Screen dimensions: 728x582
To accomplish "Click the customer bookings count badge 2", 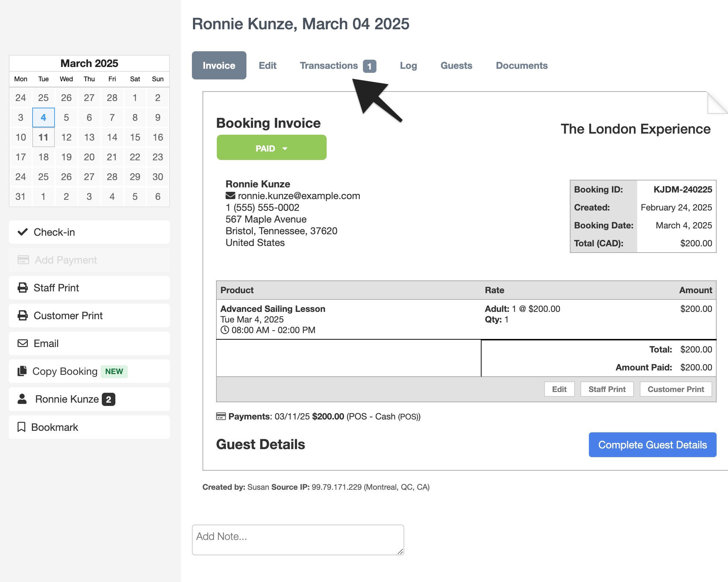I will click(108, 399).
